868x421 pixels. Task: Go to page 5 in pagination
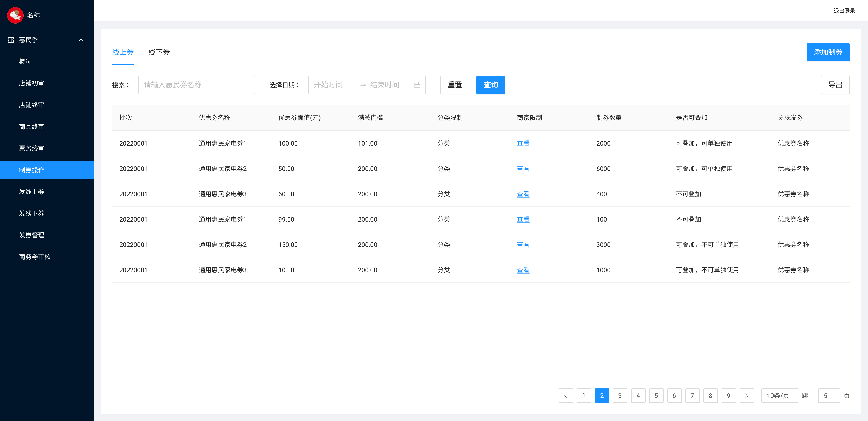point(656,395)
